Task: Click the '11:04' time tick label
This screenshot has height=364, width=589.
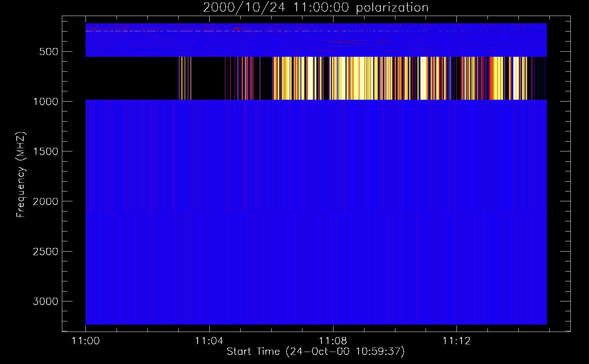Action: click(209, 341)
